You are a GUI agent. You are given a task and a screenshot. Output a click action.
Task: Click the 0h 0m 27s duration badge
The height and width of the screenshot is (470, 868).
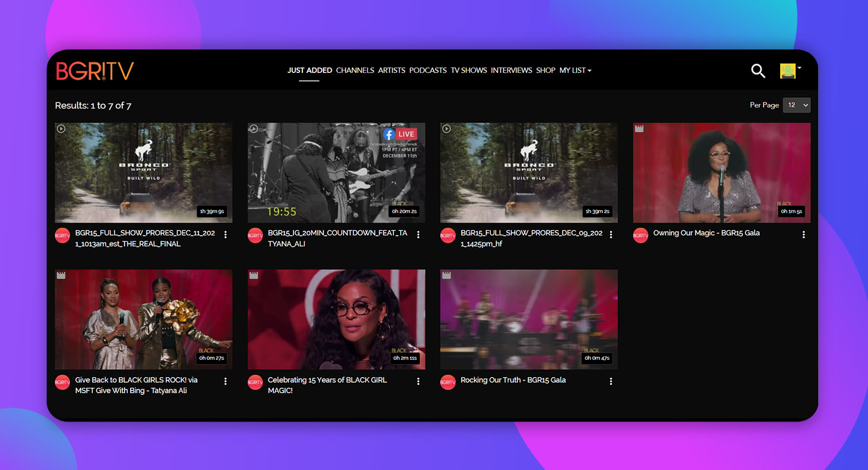[211, 358]
